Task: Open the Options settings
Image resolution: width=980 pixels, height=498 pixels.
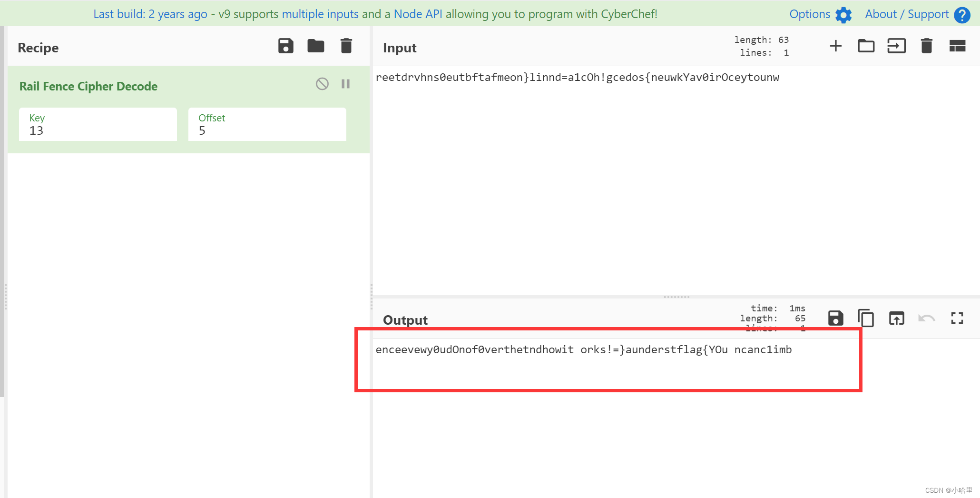Action: pos(820,14)
